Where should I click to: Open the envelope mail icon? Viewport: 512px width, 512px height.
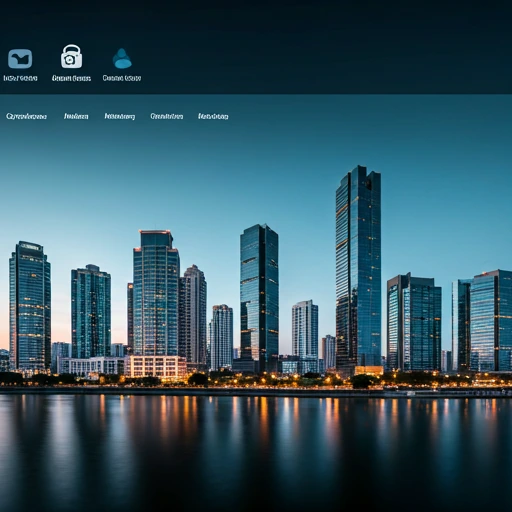[20, 59]
